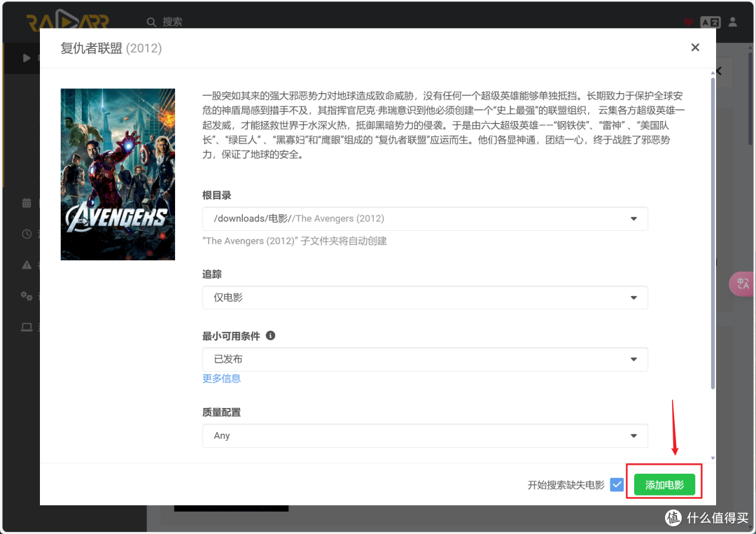Image resolution: width=756 pixels, height=534 pixels.
Task: Open the system laptop icon in the sidebar
Action: [27, 328]
